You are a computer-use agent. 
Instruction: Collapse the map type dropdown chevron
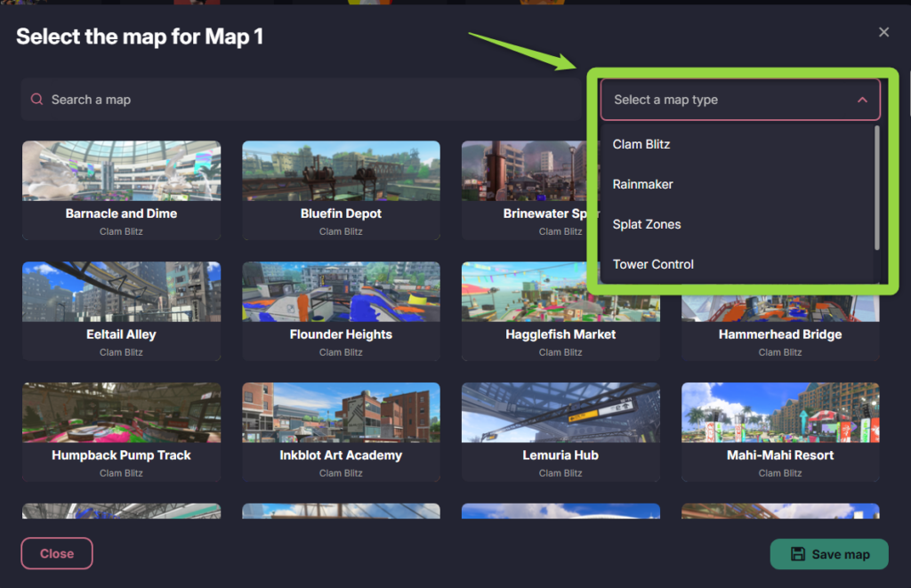coord(862,101)
